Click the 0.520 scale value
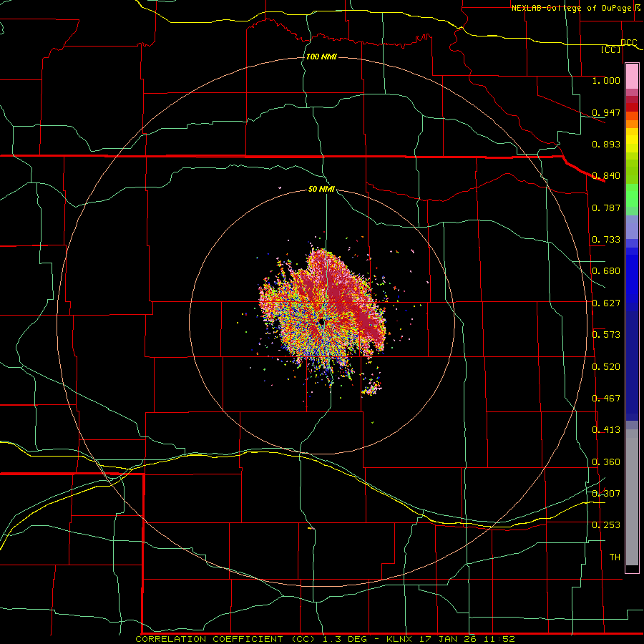Viewport: 644px width, 644px height. point(606,367)
